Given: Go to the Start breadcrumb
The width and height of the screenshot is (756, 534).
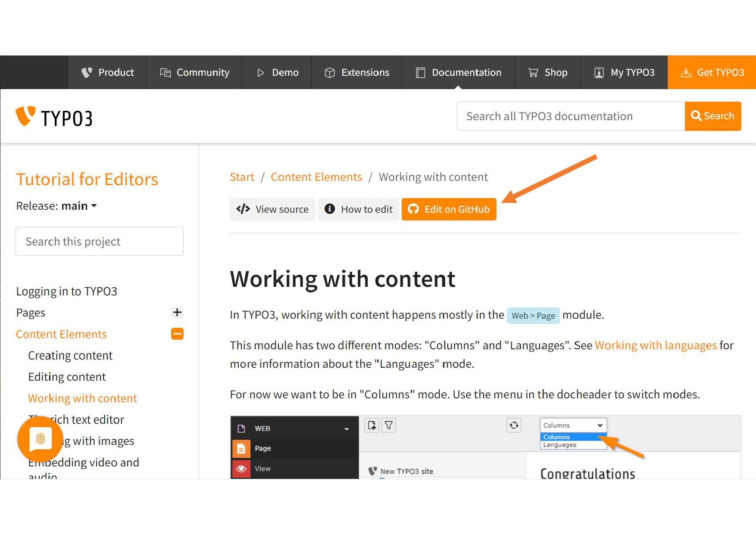Looking at the screenshot, I should pyautogui.click(x=242, y=177).
